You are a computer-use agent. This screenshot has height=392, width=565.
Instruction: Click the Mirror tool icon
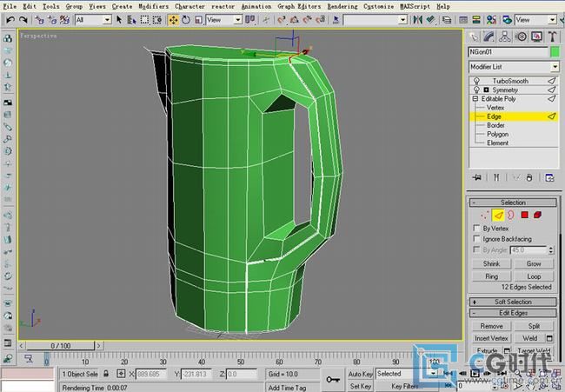(417, 20)
